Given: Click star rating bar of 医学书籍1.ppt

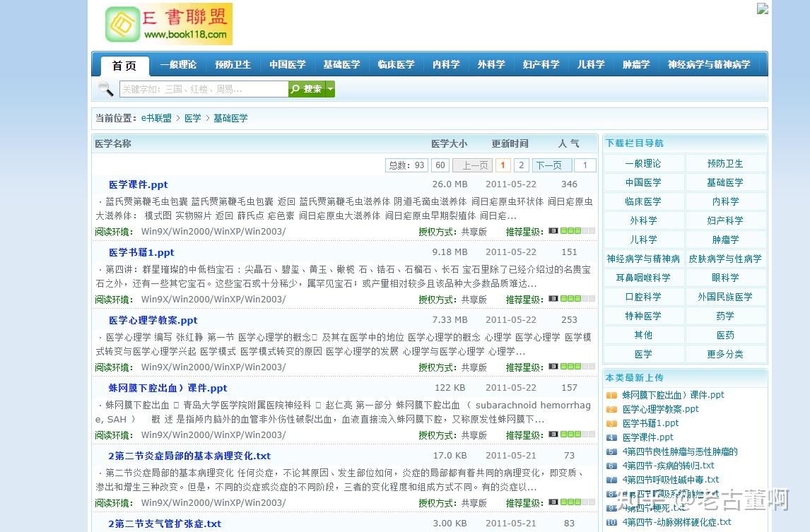Looking at the screenshot, I should pyautogui.click(x=571, y=299).
